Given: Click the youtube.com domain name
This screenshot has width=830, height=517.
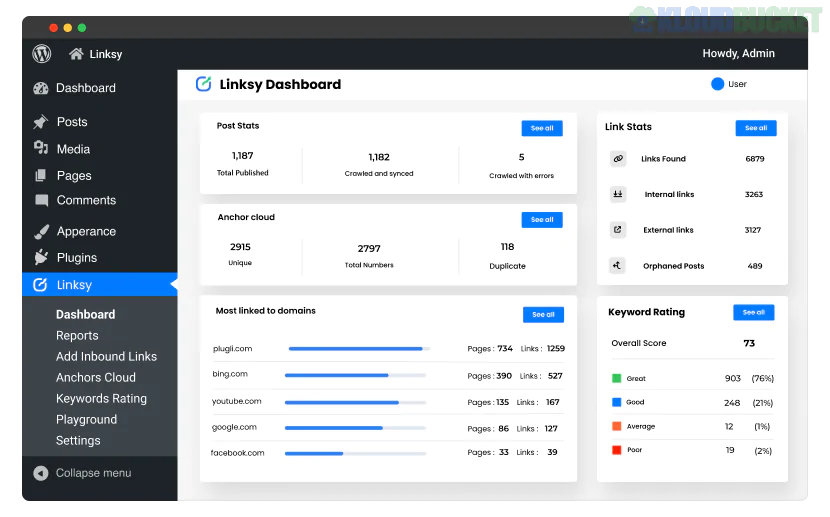Looking at the screenshot, I should pyautogui.click(x=237, y=401).
